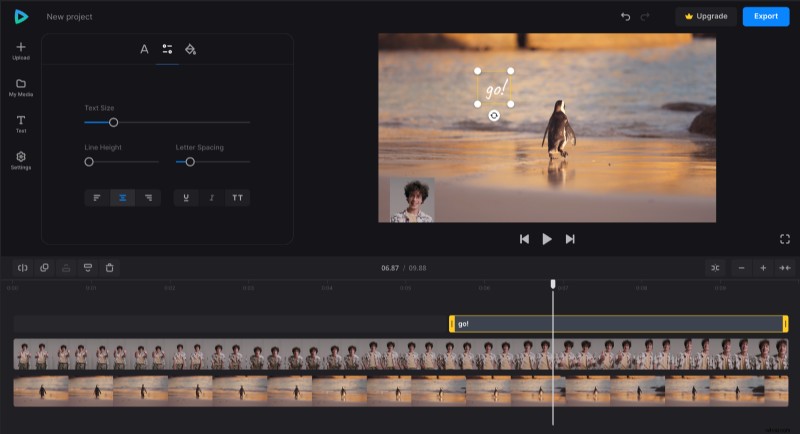The image size is (800, 434).
Task: Skip to previous with the back control
Action: pos(524,239)
